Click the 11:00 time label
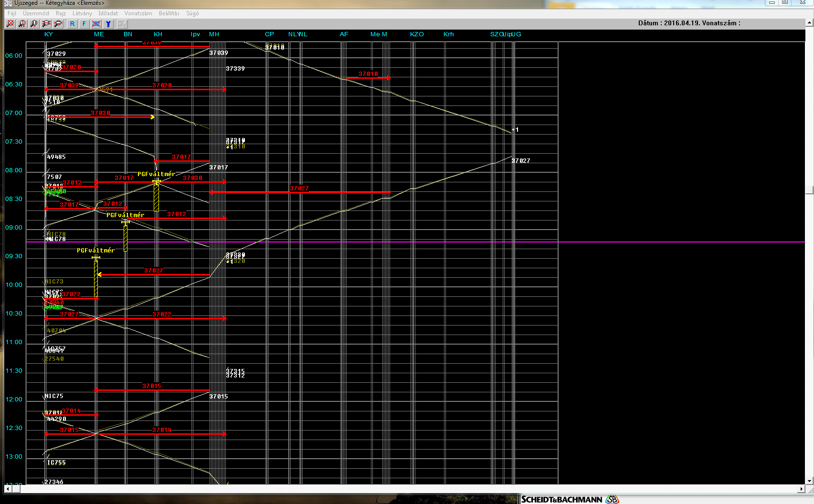Screen dimensions: 814x504 point(14,342)
